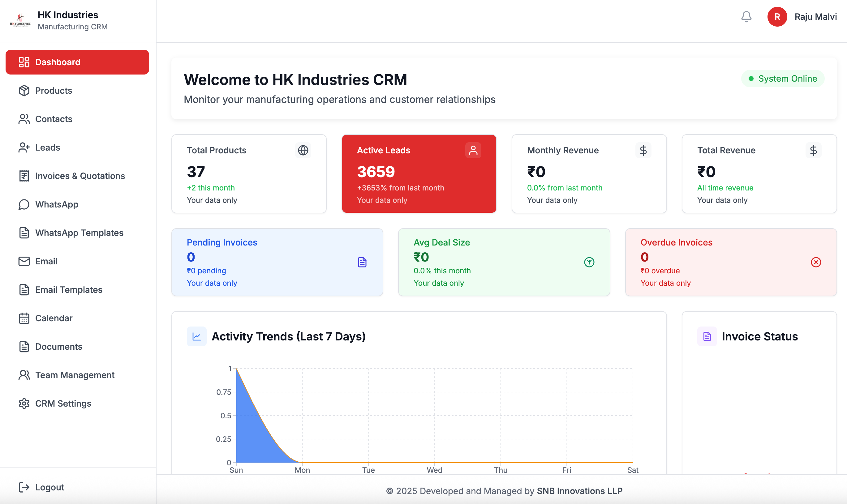The height and width of the screenshot is (504, 847).
Task: Click the Logout button label
Action: [x=49, y=487]
